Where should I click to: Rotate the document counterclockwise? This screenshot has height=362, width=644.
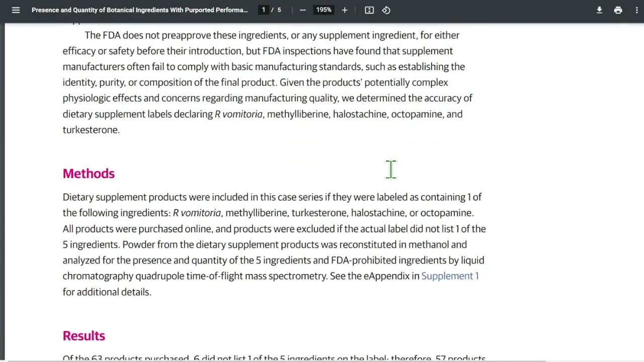pos(386,10)
